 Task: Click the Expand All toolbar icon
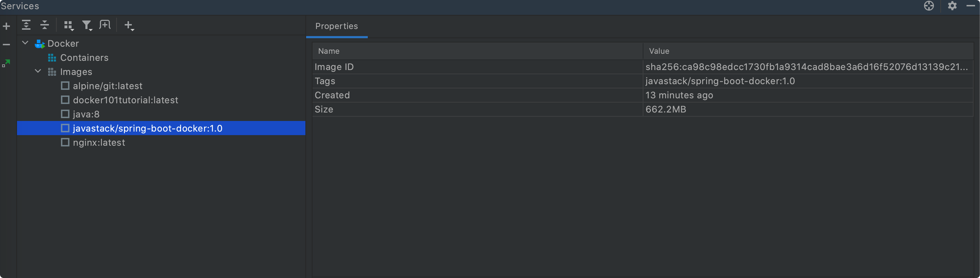click(26, 25)
